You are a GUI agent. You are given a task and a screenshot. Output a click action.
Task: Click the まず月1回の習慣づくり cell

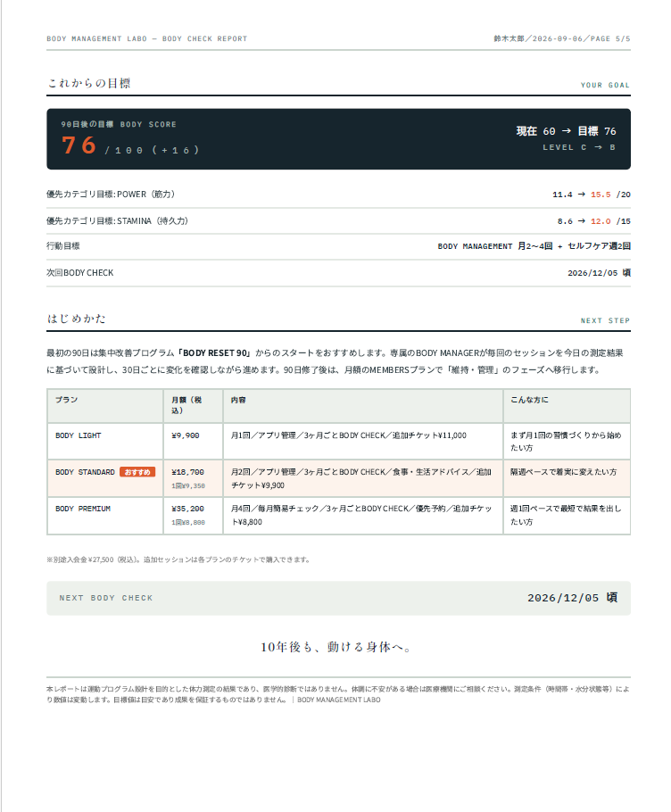click(566, 441)
